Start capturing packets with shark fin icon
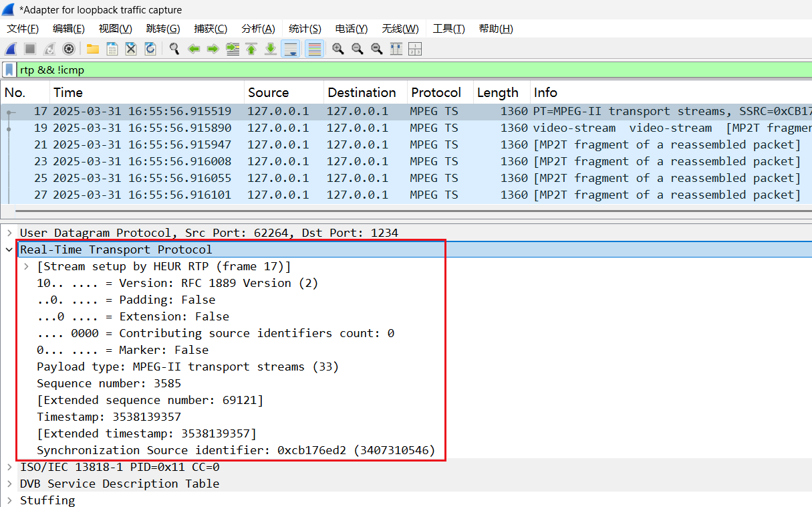This screenshot has width=812, height=507. tap(11, 49)
